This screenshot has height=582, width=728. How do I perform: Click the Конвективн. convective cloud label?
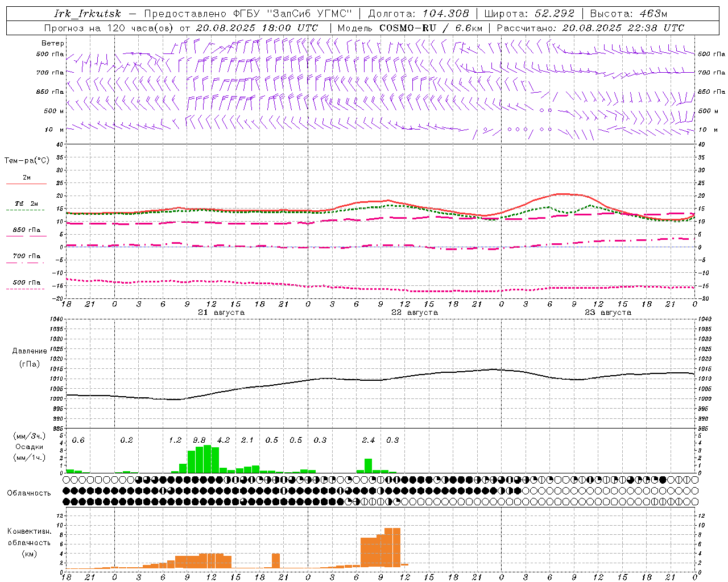[x=30, y=531]
